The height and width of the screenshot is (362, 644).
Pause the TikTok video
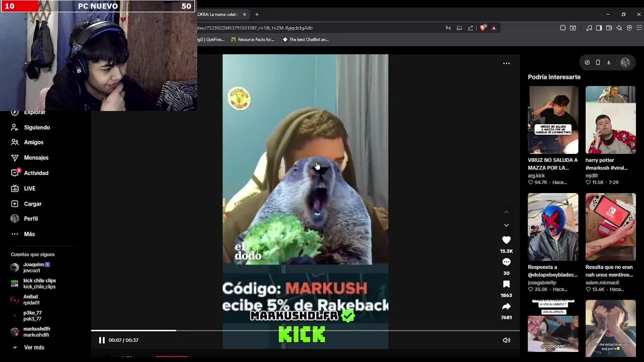(x=102, y=340)
